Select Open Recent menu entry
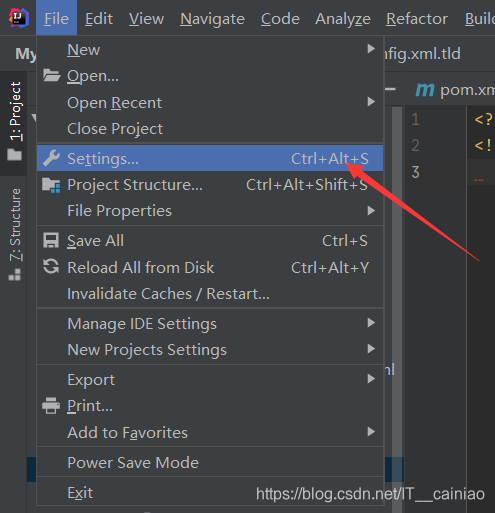The width and height of the screenshot is (495, 513). [x=210, y=103]
